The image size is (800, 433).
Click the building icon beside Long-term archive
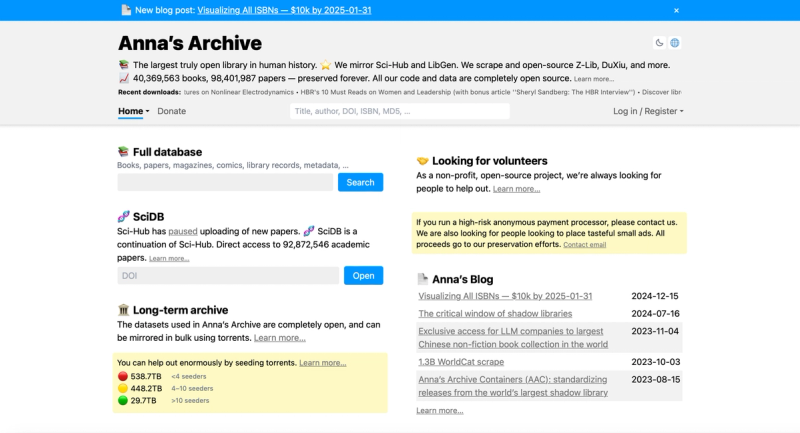tap(123, 310)
